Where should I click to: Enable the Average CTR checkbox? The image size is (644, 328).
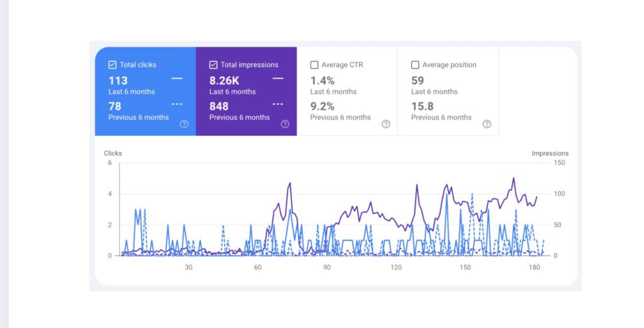pyautogui.click(x=314, y=65)
